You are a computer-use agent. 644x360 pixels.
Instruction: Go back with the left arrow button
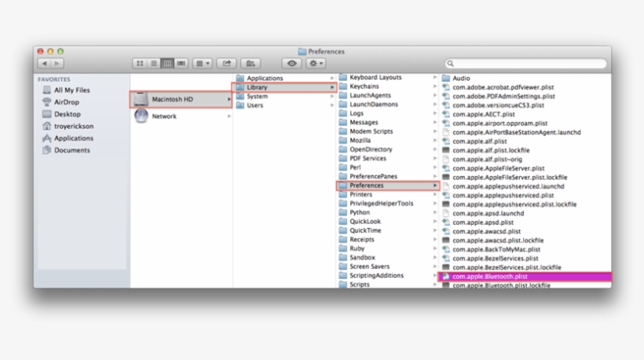coord(44,64)
